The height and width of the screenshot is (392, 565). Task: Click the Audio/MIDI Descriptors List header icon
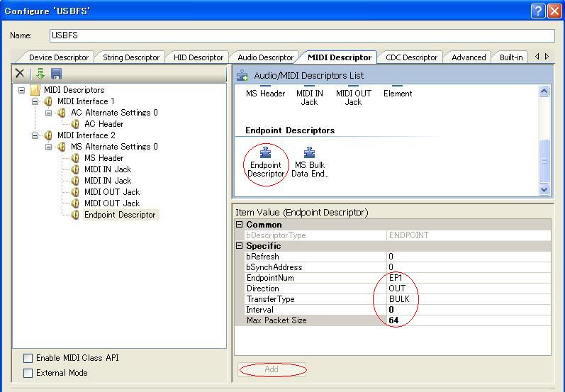click(242, 76)
